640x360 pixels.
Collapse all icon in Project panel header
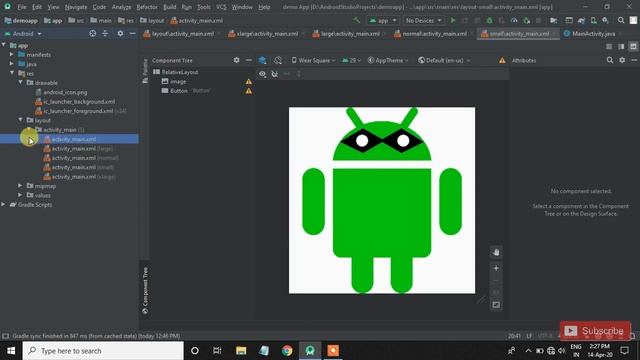[105, 33]
